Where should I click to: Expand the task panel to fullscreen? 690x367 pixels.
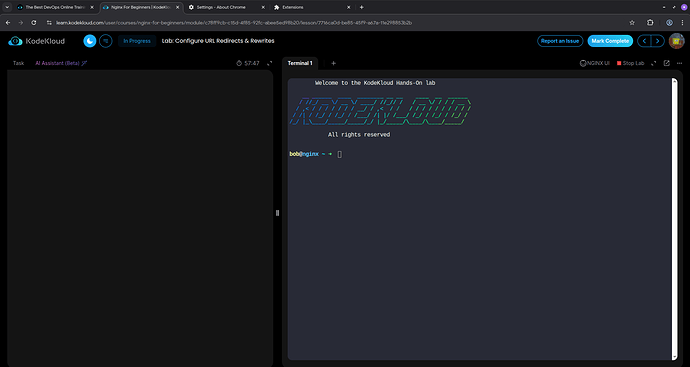tap(270, 63)
